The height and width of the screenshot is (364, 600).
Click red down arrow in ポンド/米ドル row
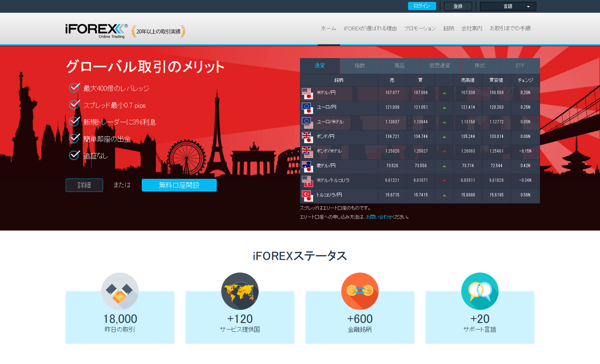pos(444,151)
